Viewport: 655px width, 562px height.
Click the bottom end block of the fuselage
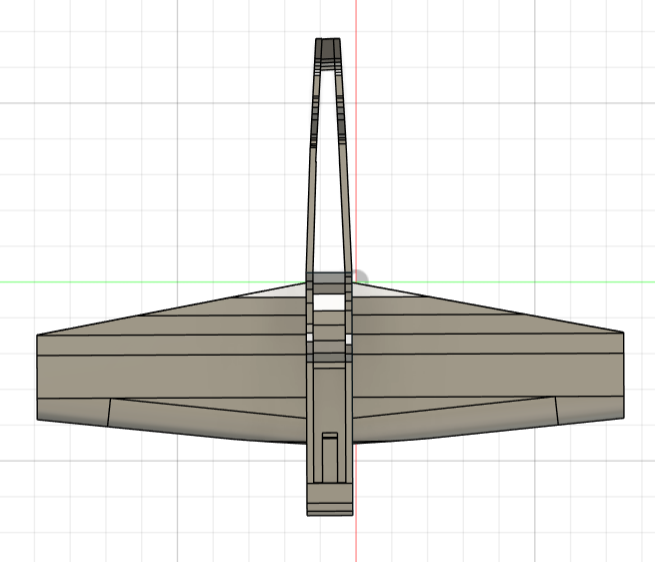329,499
